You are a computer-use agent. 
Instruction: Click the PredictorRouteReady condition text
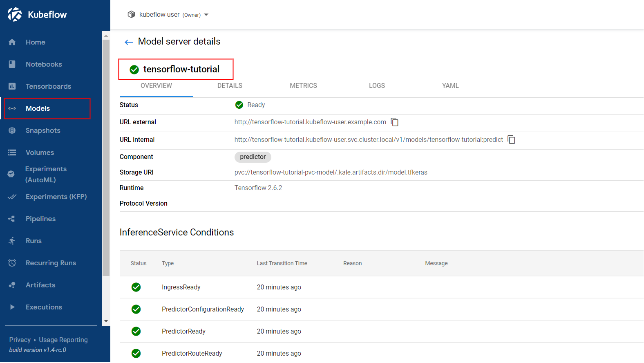click(x=192, y=354)
